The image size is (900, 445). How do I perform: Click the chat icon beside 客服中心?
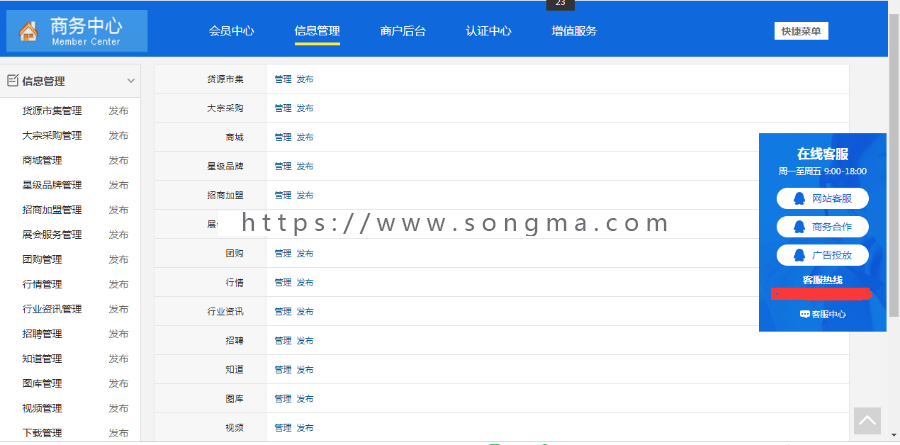tap(805, 315)
